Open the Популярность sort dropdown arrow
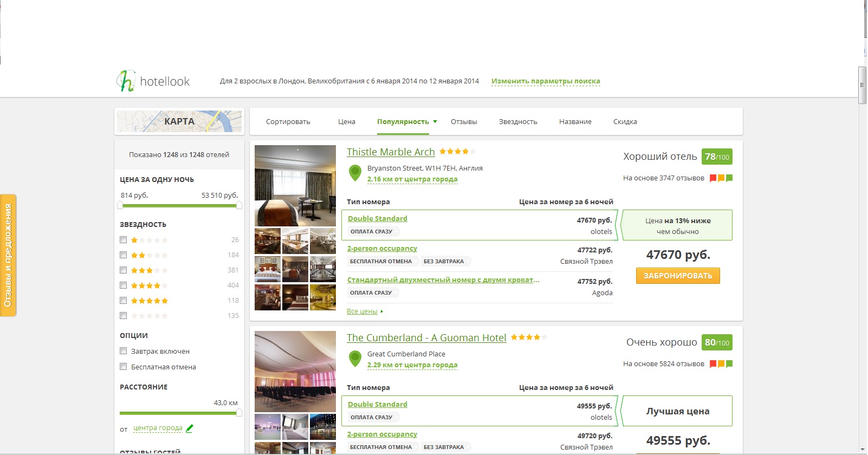Image resolution: width=868 pixels, height=455 pixels. tap(435, 122)
